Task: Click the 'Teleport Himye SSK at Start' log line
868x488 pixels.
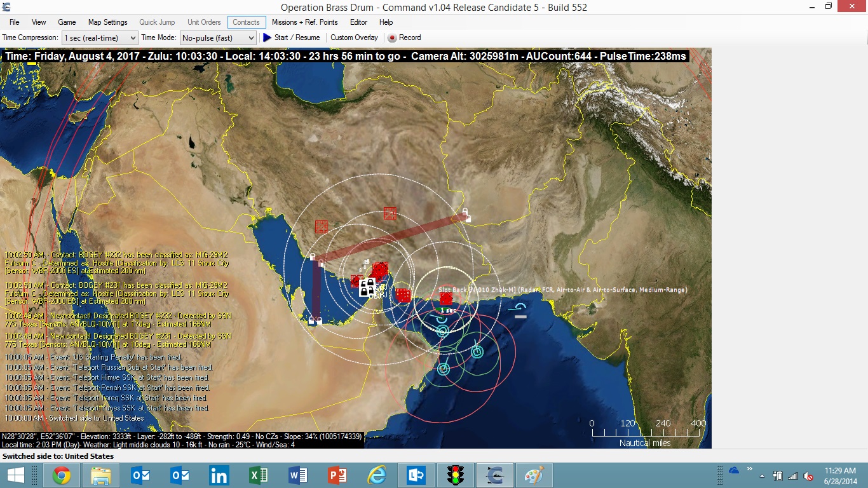Action: (x=106, y=377)
